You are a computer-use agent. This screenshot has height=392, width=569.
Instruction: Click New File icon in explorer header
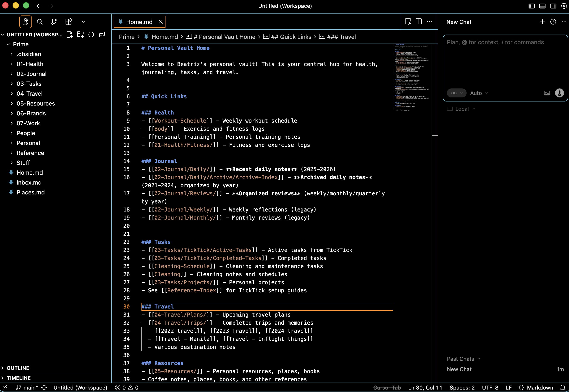[x=70, y=35]
